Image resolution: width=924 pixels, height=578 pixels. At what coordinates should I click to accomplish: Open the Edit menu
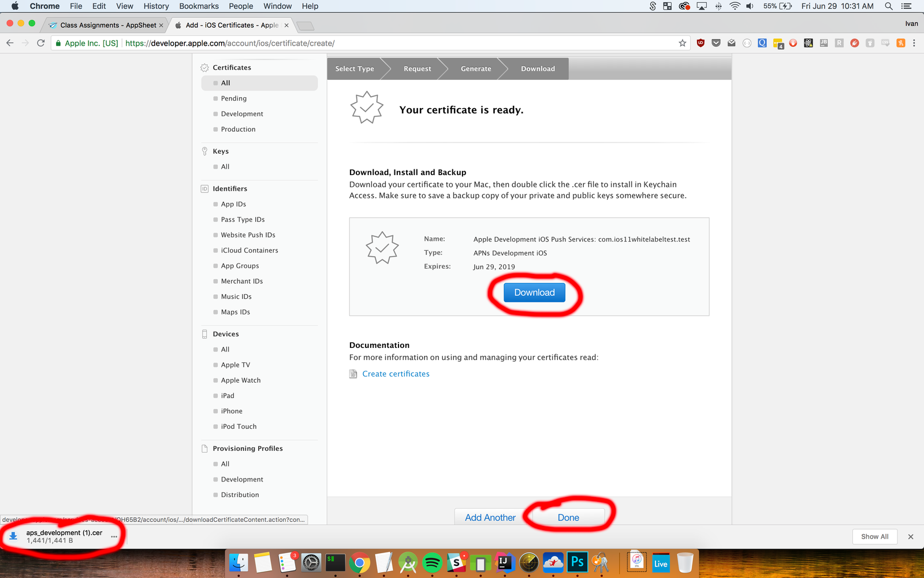click(99, 6)
